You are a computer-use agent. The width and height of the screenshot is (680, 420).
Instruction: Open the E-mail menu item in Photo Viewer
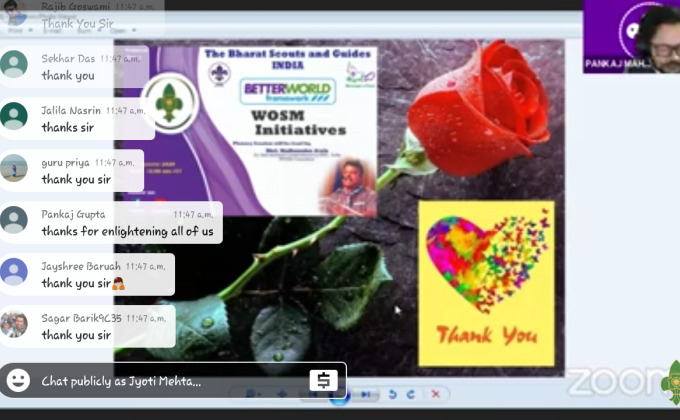pyautogui.click(x=53, y=30)
